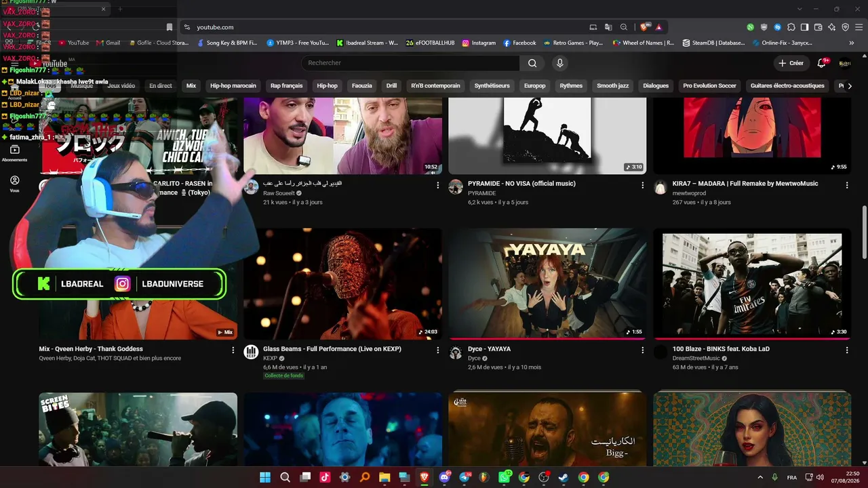
Task: Open the Brave Wallet icon
Action: tap(818, 27)
